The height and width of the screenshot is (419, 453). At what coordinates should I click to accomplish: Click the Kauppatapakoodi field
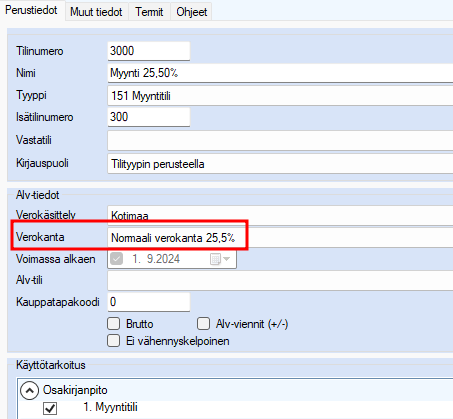pos(149,302)
